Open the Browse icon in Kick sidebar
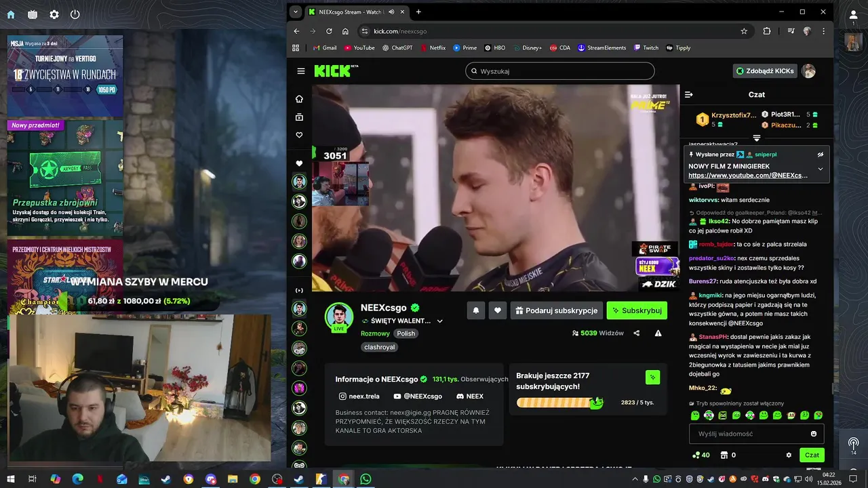868x488 pixels. point(299,117)
